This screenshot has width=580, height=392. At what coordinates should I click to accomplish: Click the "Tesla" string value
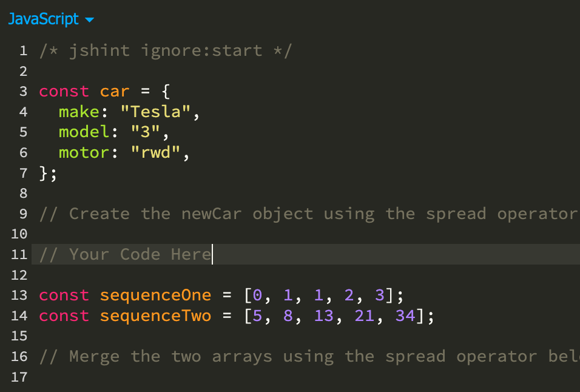coord(156,112)
